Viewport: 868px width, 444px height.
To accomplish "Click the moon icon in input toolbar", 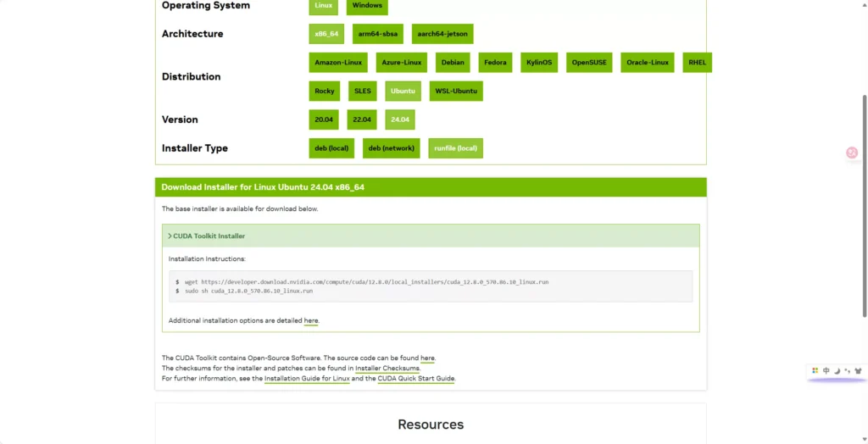I will [x=837, y=370].
